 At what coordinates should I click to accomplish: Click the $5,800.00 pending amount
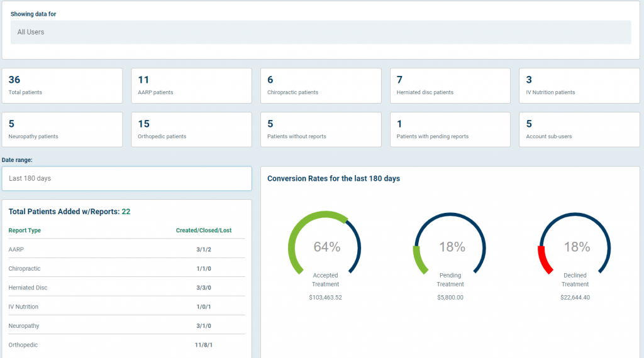pyautogui.click(x=450, y=298)
